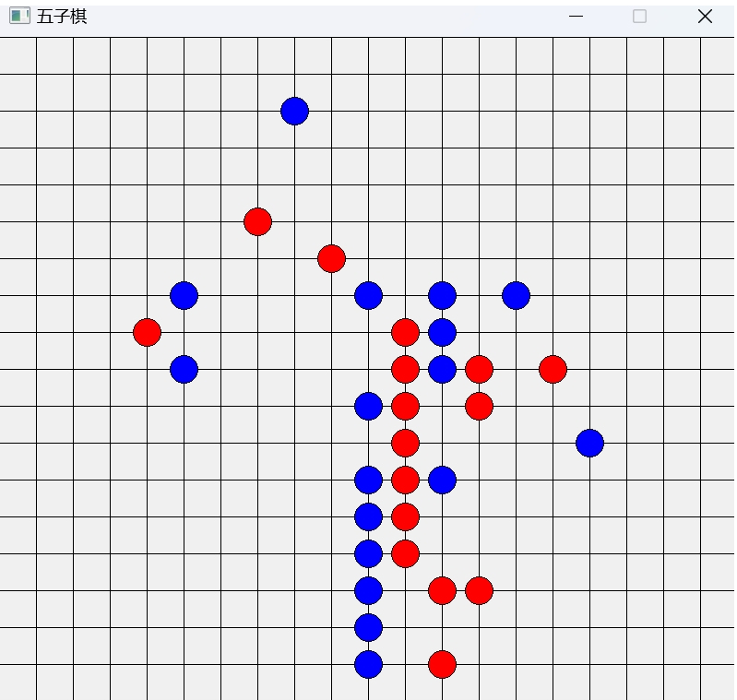Click the bottom-most blue piece
This screenshot has width=737, height=700.
[x=368, y=664]
